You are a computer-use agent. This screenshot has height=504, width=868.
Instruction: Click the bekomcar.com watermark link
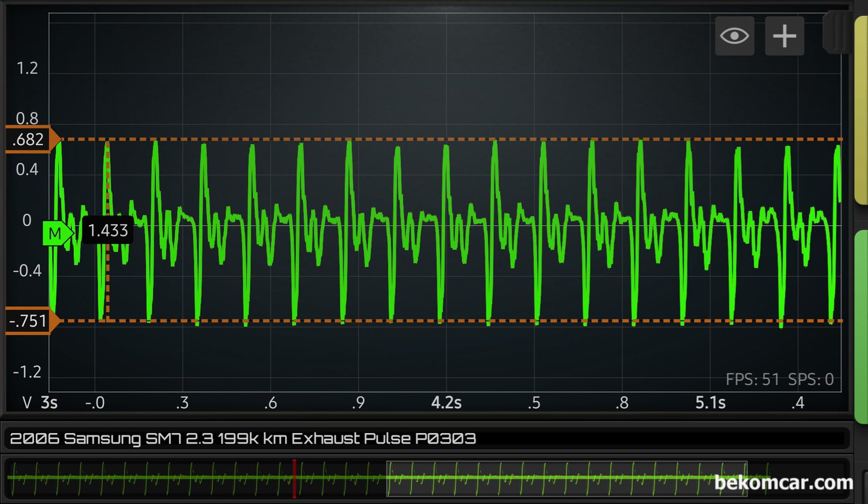(x=783, y=483)
